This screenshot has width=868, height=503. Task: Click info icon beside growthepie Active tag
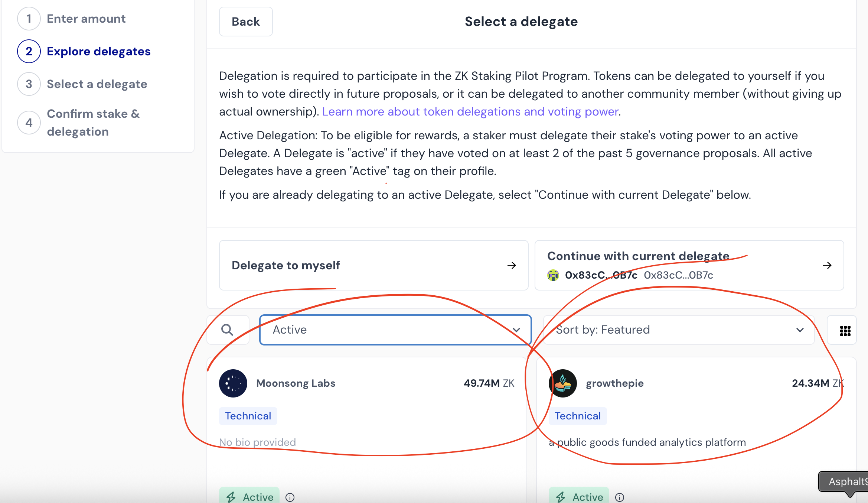[x=620, y=497]
